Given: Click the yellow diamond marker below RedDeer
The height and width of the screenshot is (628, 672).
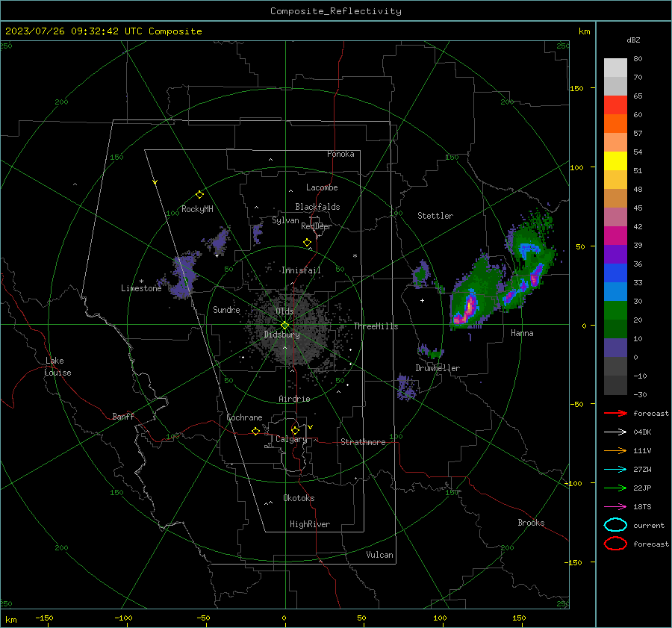Looking at the screenshot, I should click(x=308, y=243).
